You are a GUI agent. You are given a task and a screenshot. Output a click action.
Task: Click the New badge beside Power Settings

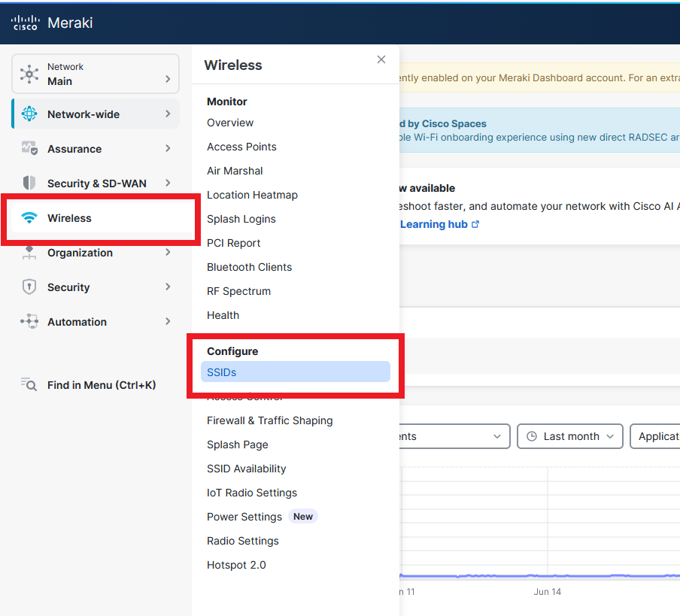click(303, 516)
